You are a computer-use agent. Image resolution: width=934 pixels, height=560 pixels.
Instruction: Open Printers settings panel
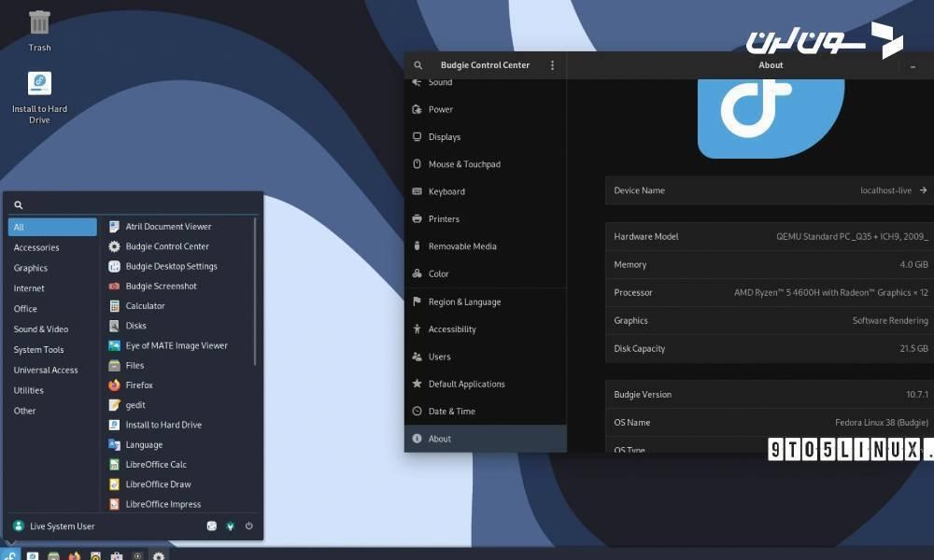[486, 219]
